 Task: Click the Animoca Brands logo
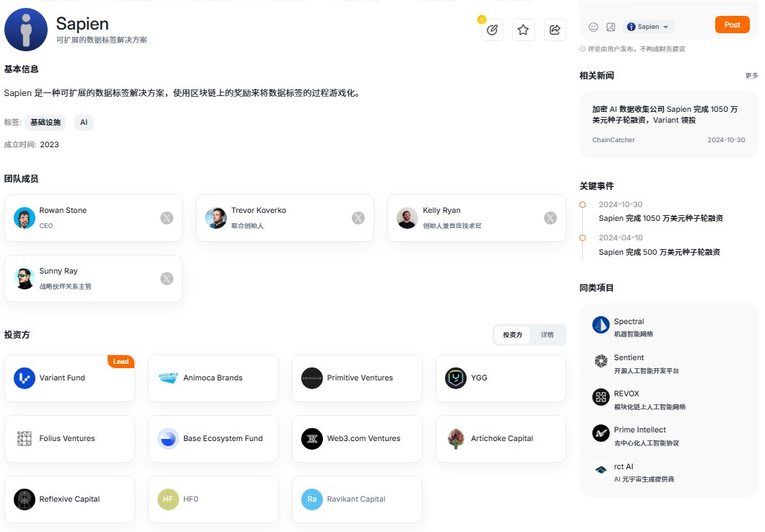[x=168, y=378]
